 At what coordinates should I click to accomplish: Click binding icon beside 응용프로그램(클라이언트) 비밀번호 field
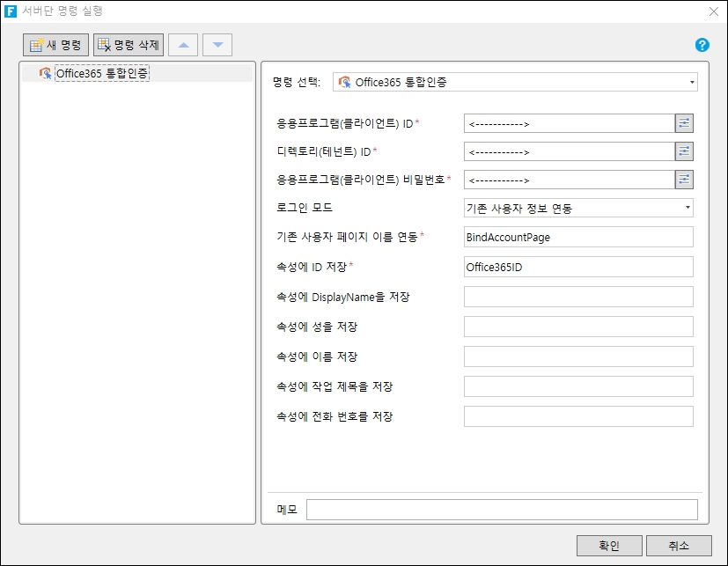point(684,180)
